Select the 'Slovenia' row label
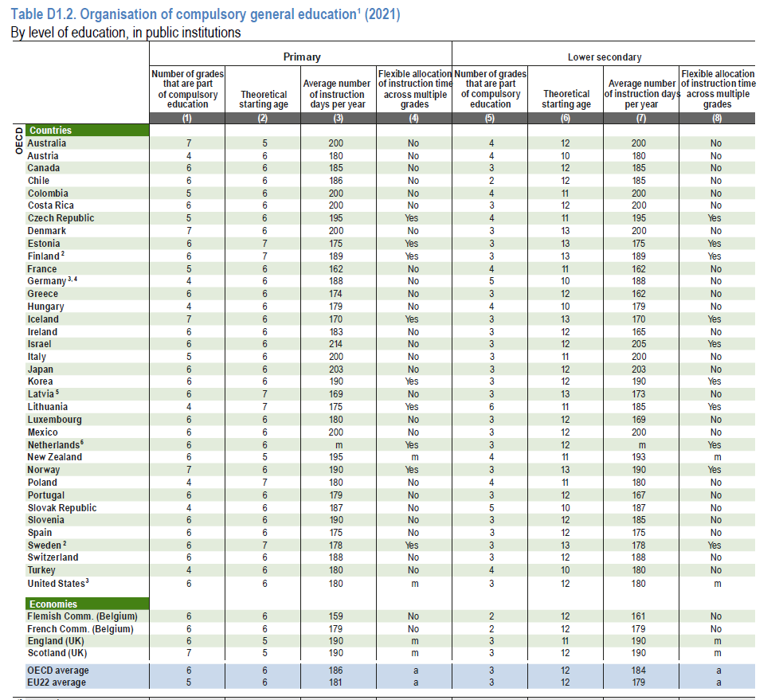The height and width of the screenshot is (700, 783). click(46, 520)
